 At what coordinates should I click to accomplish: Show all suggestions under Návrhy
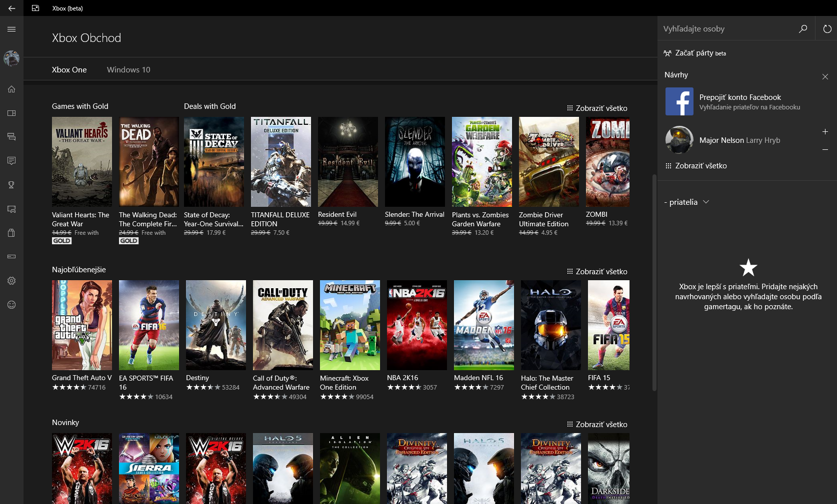click(696, 165)
